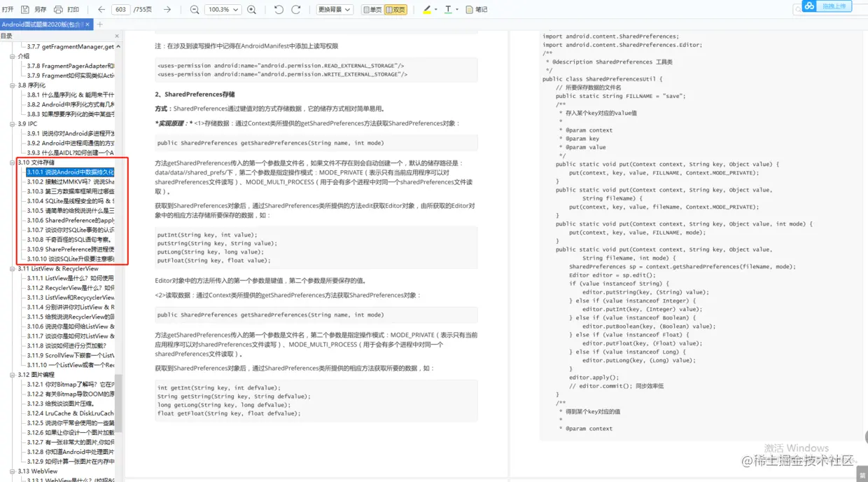Open outline item 3.11.2 RecyclerView是什么
This screenshot has width=868, height=482.
70,288
